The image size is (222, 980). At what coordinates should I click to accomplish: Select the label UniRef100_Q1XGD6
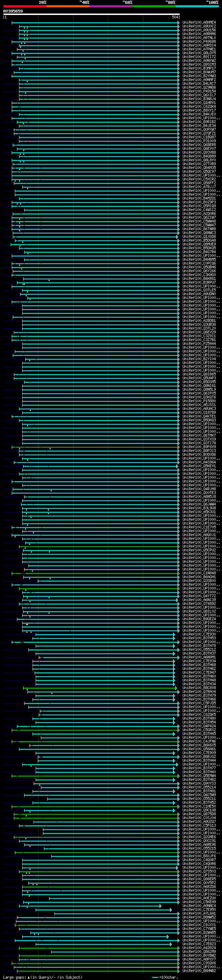(x=199, y=237)
